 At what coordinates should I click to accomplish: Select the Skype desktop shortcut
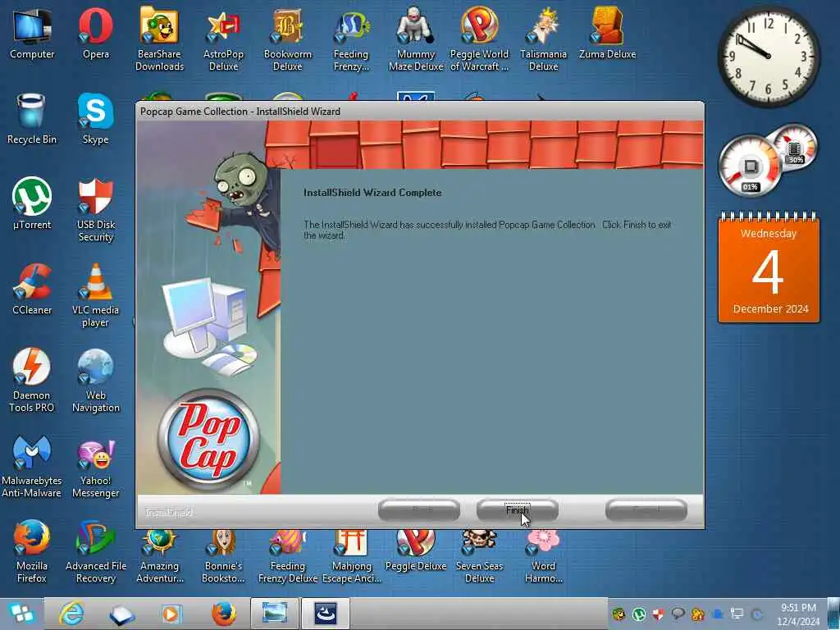click(95, 119)
